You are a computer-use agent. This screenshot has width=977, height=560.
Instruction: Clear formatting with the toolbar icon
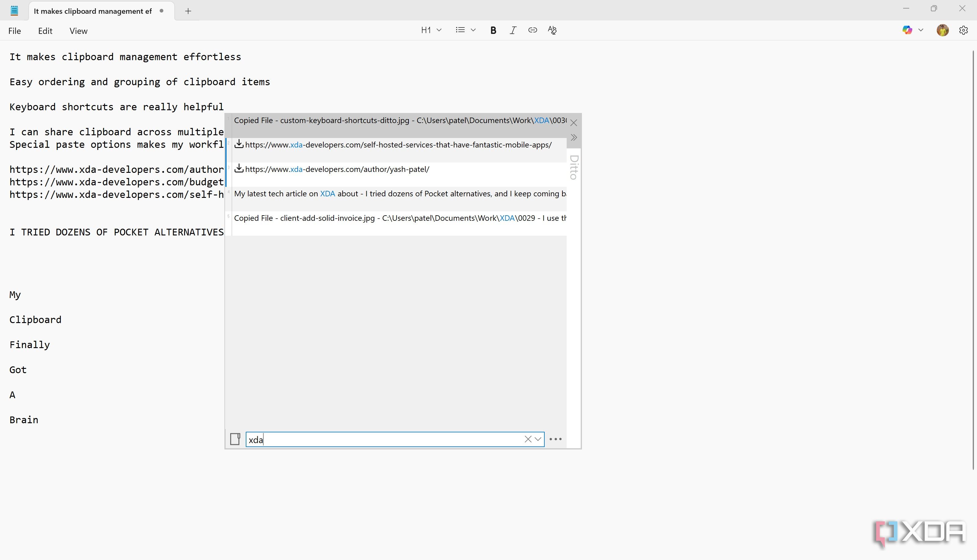tap(552, 30)
